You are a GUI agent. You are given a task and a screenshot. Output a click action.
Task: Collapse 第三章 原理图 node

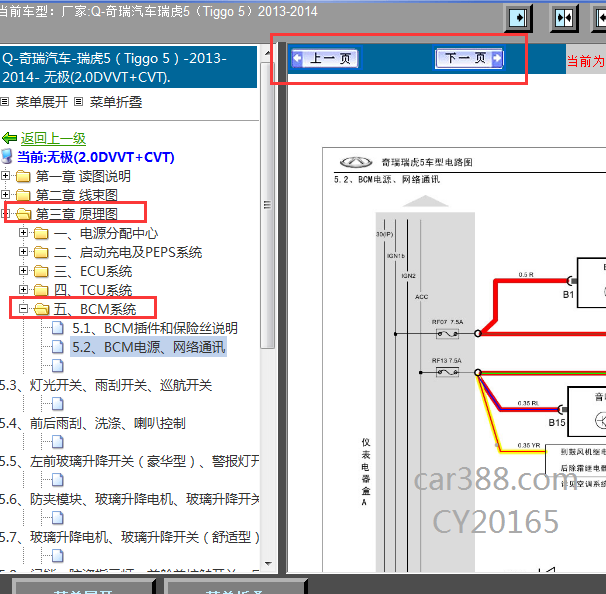(5, 213)
